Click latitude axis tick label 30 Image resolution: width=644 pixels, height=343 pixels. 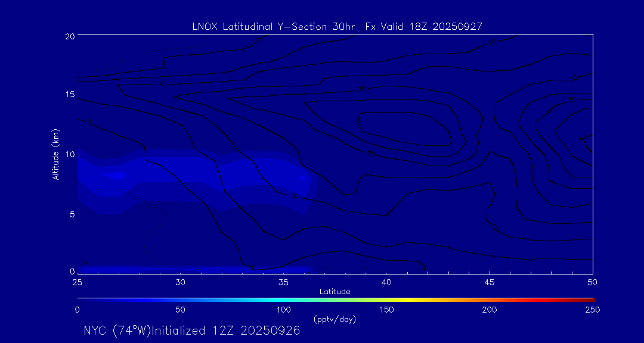point(180,282)
